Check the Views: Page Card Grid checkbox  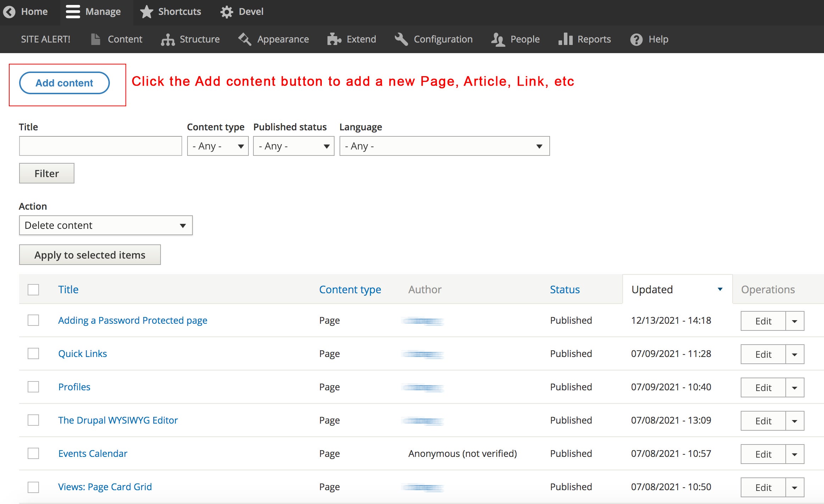tap(33, 487)
